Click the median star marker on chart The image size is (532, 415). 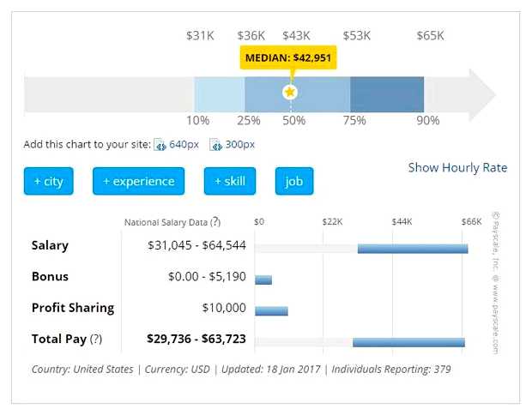coord(290,92)
